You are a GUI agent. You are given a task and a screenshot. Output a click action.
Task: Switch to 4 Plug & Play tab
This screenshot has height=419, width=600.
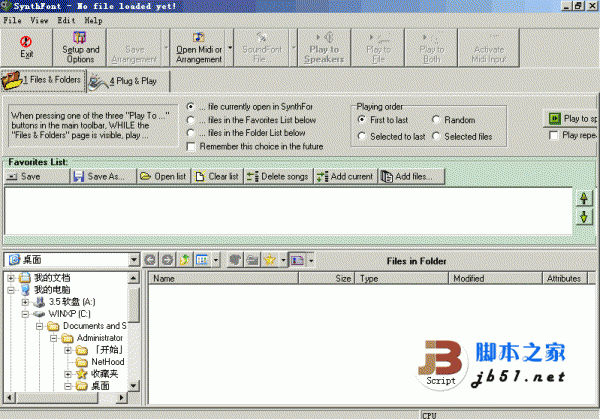point(129,81)
